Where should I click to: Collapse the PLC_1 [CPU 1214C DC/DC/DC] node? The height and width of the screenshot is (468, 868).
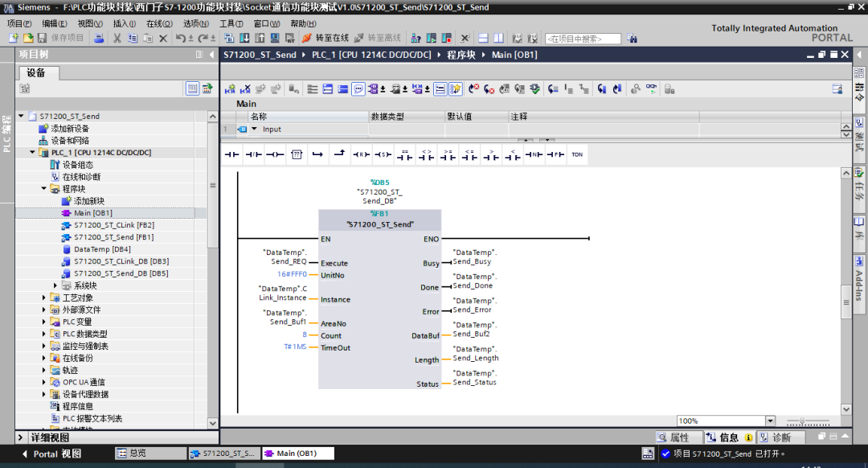tap(32, 152)
